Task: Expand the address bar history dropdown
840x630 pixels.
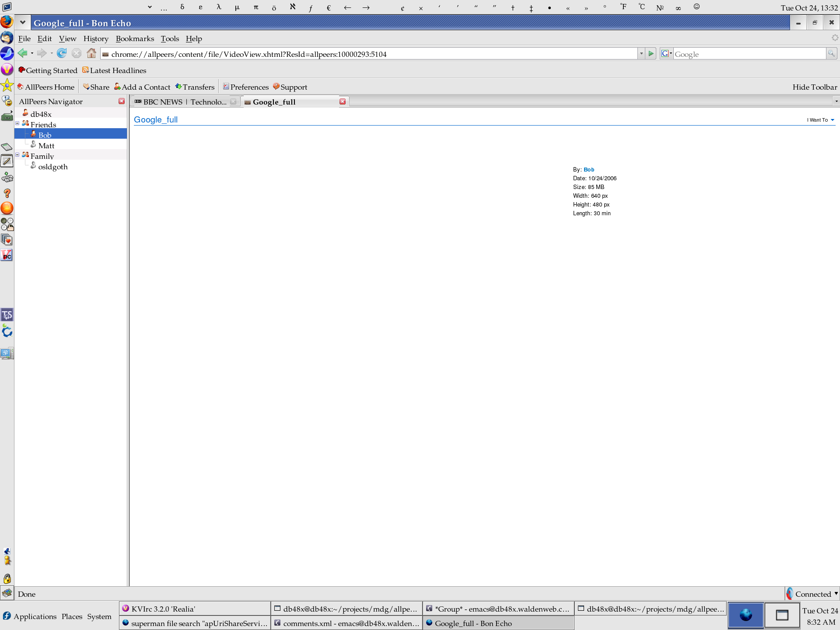Action: click(x=641, y=53)
